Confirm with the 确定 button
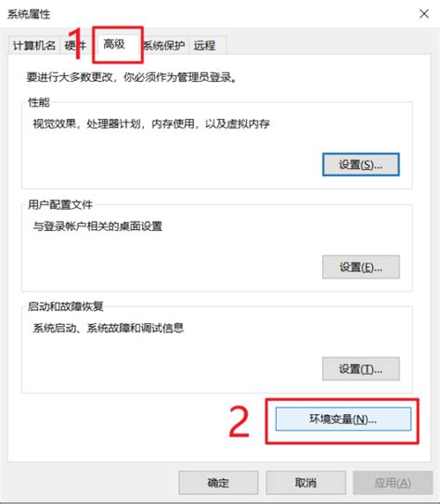This screenshot has width=440, height=504. 218,483
